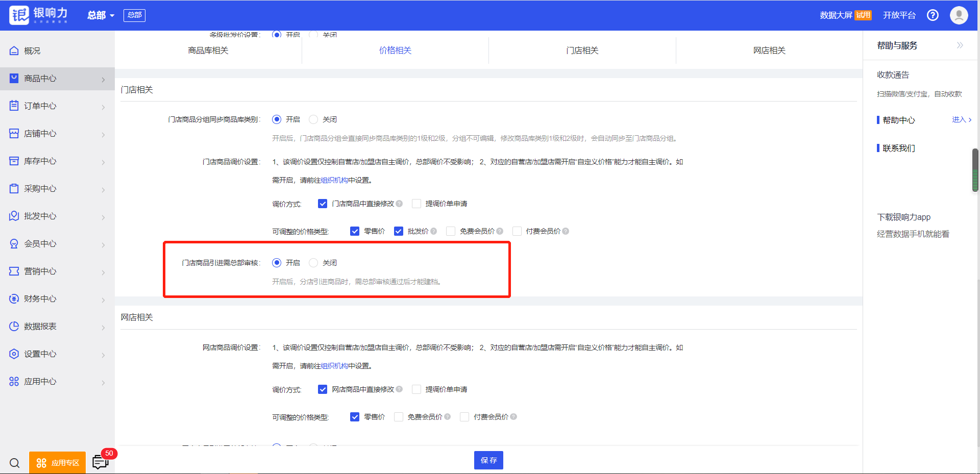Expand 设置中心 submenu chevron
This screenshot has height=474, width=980.
click(x=103, y=355)
